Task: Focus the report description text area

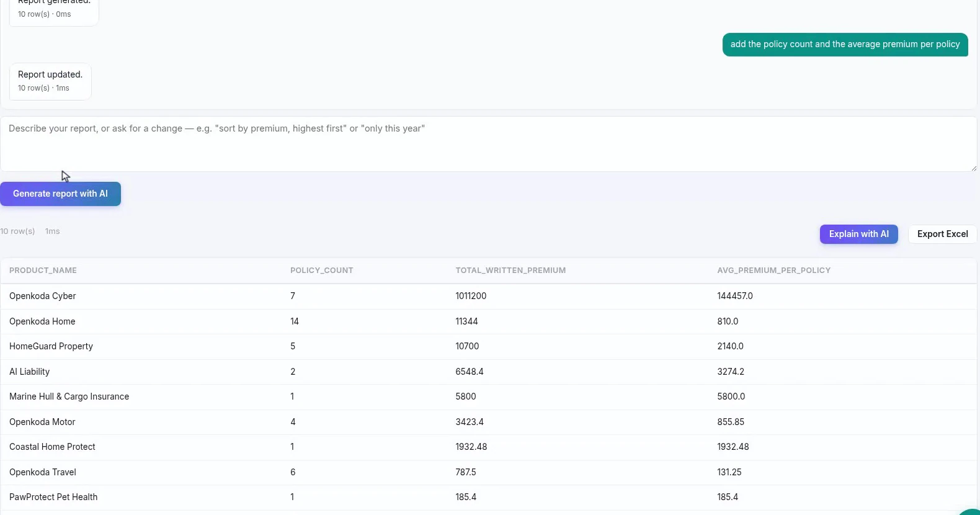Action: click(489, 144)
